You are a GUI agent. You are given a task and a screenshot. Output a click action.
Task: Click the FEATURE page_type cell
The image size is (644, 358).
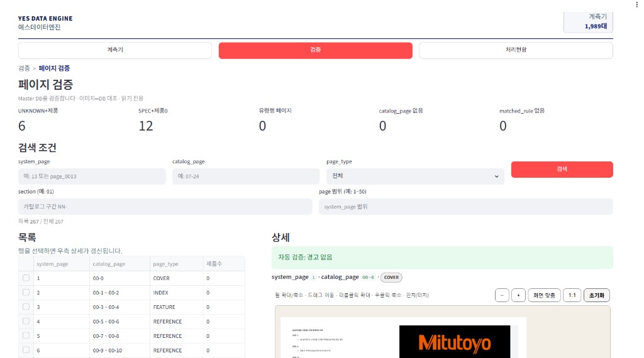click(x=177, y=307)
